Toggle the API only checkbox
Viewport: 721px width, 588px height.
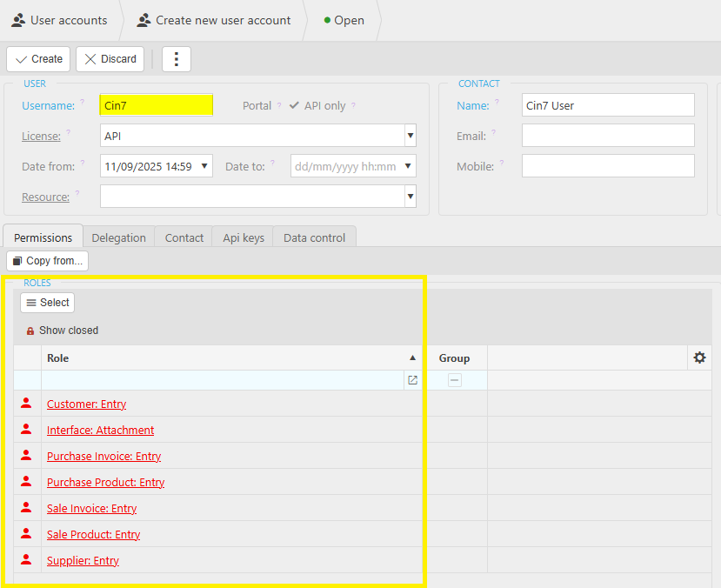(x=295, y=105)
